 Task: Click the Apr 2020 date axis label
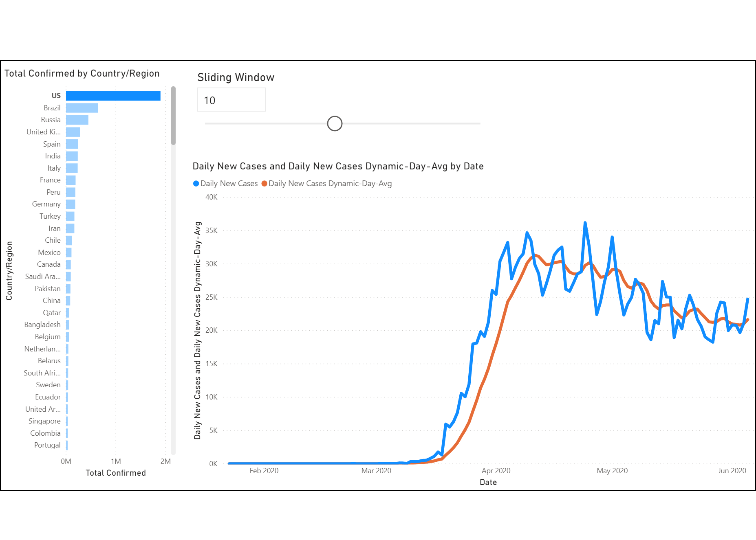496,471
